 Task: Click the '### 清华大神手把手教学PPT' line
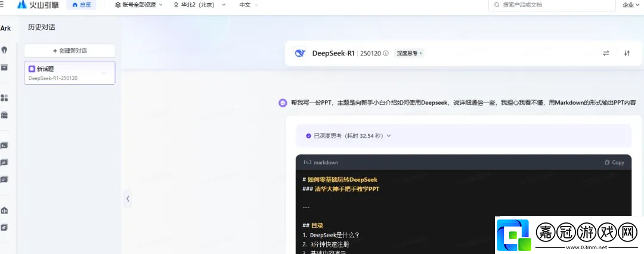(x=341, y=189)
